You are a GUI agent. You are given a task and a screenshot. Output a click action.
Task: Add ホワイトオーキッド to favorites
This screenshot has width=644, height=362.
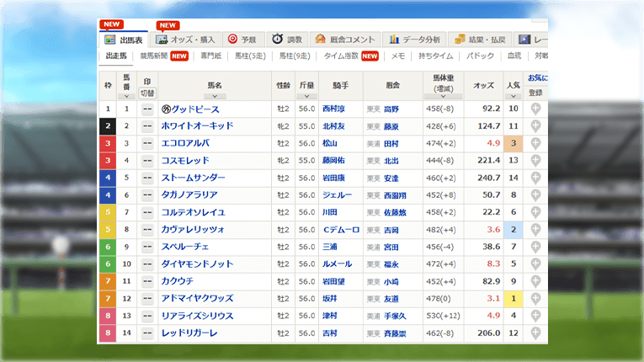[535, 126]
